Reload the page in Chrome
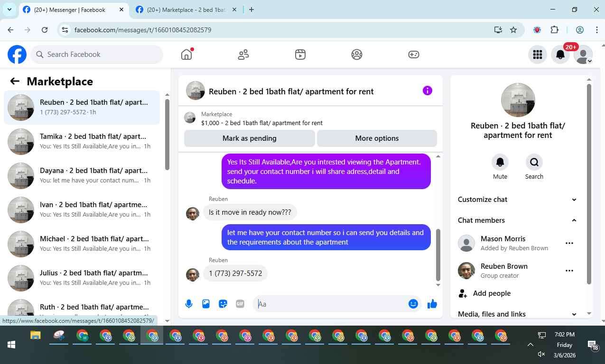This screenshot has width=605, height=364. coord(45,30)
